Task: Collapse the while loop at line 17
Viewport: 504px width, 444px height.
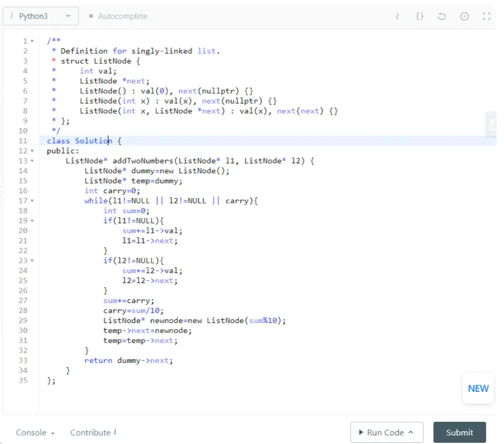Action: [32, 201]
